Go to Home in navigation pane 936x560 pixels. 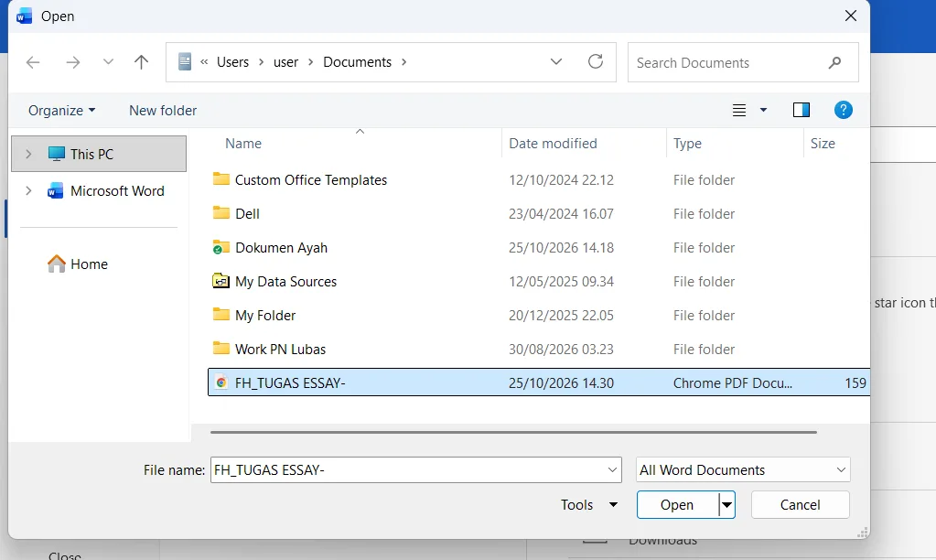tap(78, 264)
